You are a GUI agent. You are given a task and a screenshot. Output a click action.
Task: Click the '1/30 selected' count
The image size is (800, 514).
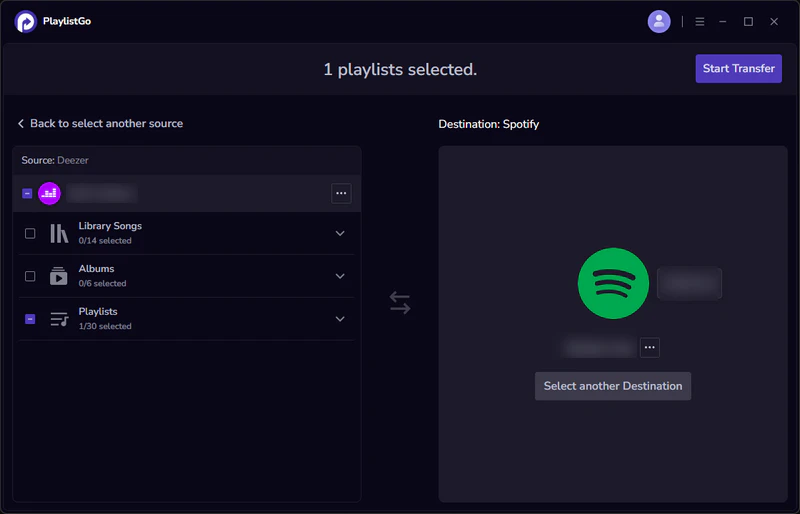[105, 326]
